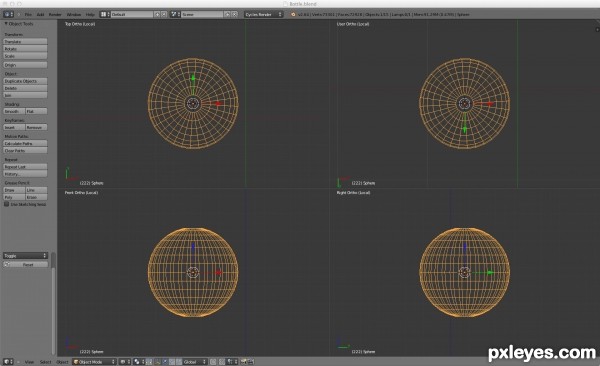Click the Translate button
Viewport: 600px width, 366px height.
pyautogui.click(x=25, y=41)
